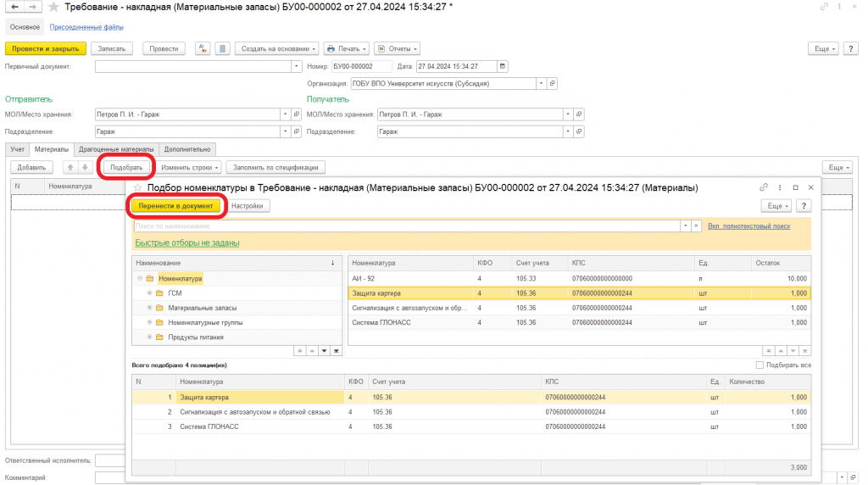Click quantity cell of selected Защита картера row
868x485 pixels.
click(x=768, y=398)
